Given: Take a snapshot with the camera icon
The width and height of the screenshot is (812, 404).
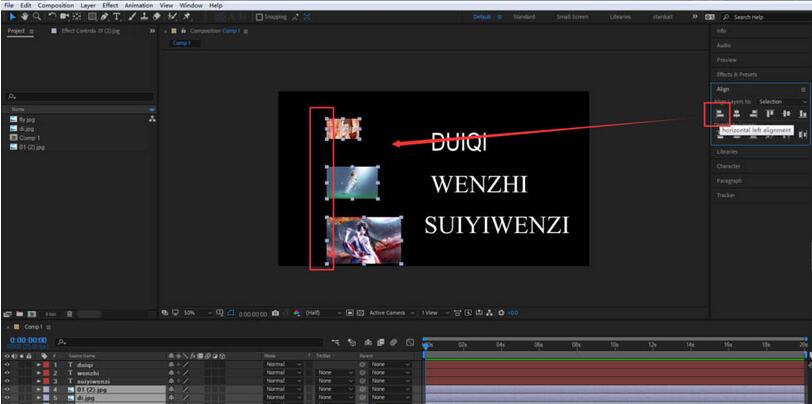Looking at the screenshot, I should point(275,313).
